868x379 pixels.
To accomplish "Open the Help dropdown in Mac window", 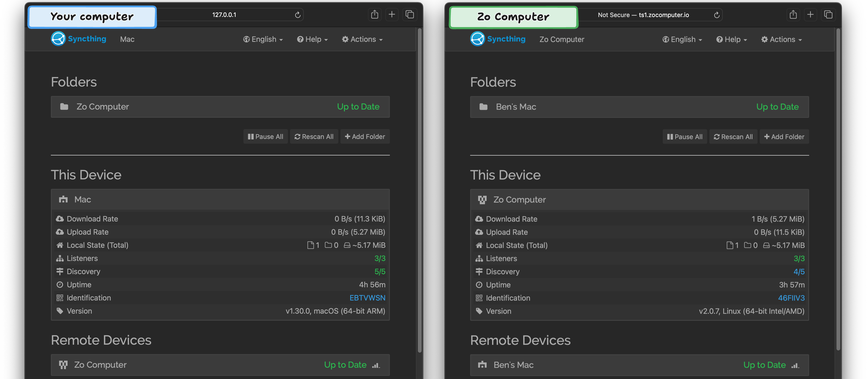I will tap(312, 39).
